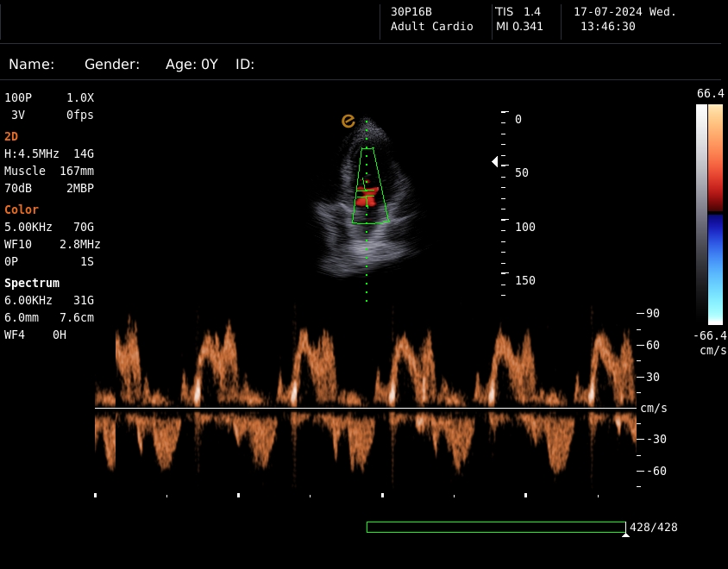
Task: Click the green color Doppler ROI box
Action: point(371,185)
